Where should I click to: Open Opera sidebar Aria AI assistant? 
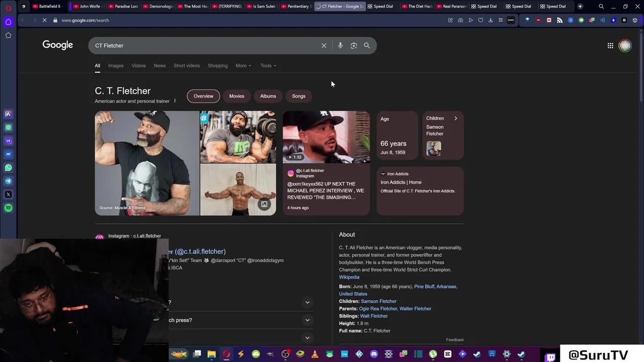[9, 114]
